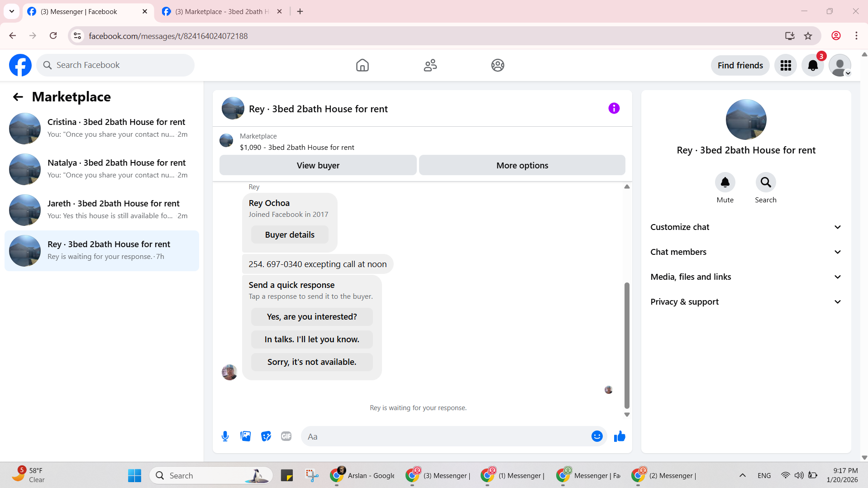Send 'In talks. I'll let you know.' response
Viewport: 868px width, 488px height.
tap(312, 340)
